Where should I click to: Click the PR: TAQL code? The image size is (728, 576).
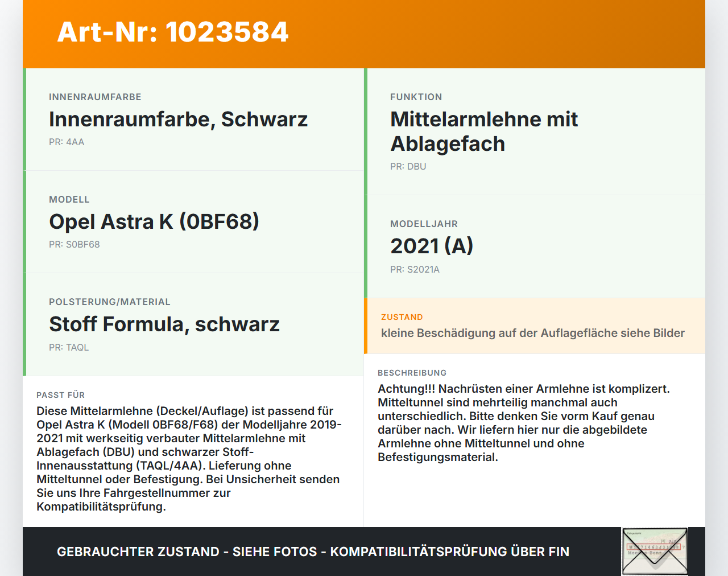(69, 347)
